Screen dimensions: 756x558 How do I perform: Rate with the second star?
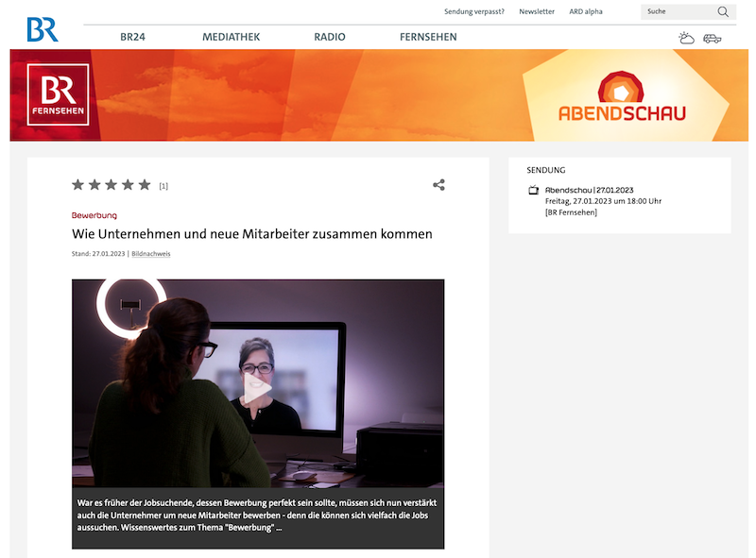95,184
